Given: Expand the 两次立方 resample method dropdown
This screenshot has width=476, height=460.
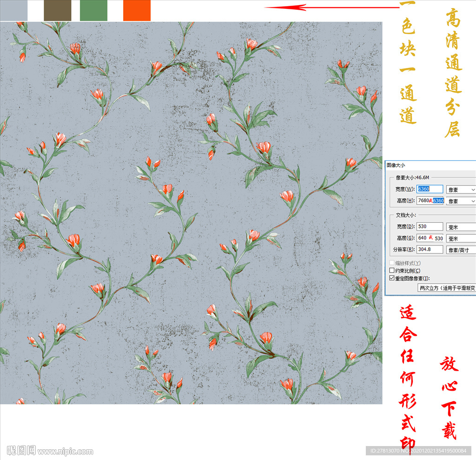Looking at the screenshot, I should (x=446, y=288).
